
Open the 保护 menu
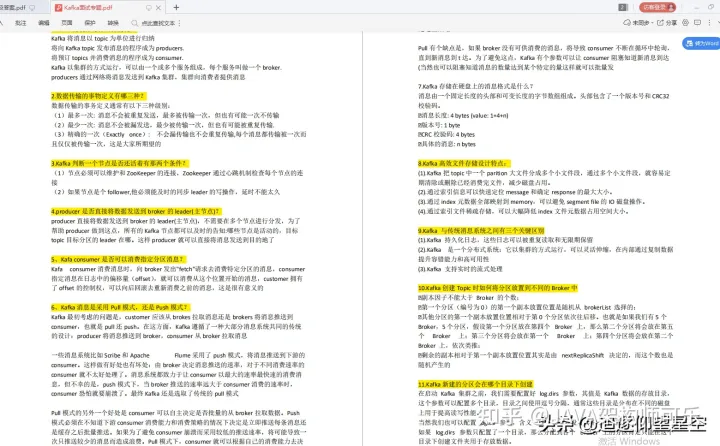90,23
